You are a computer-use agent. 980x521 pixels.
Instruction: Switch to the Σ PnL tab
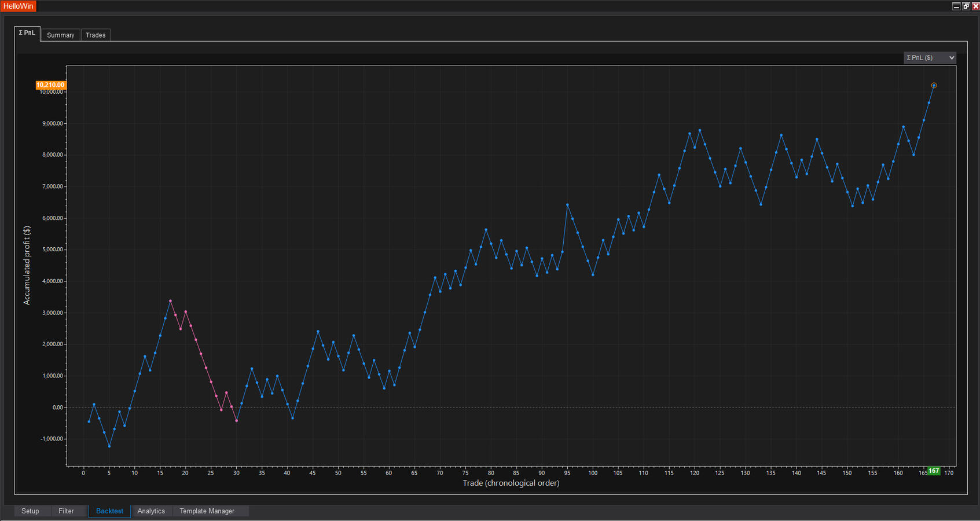(27, 34)
